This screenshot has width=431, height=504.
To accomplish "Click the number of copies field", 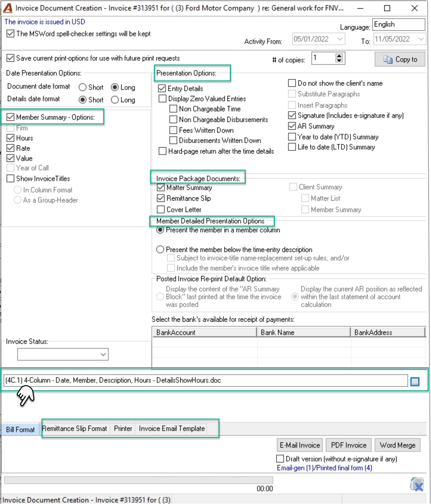I will coord(323,58).
